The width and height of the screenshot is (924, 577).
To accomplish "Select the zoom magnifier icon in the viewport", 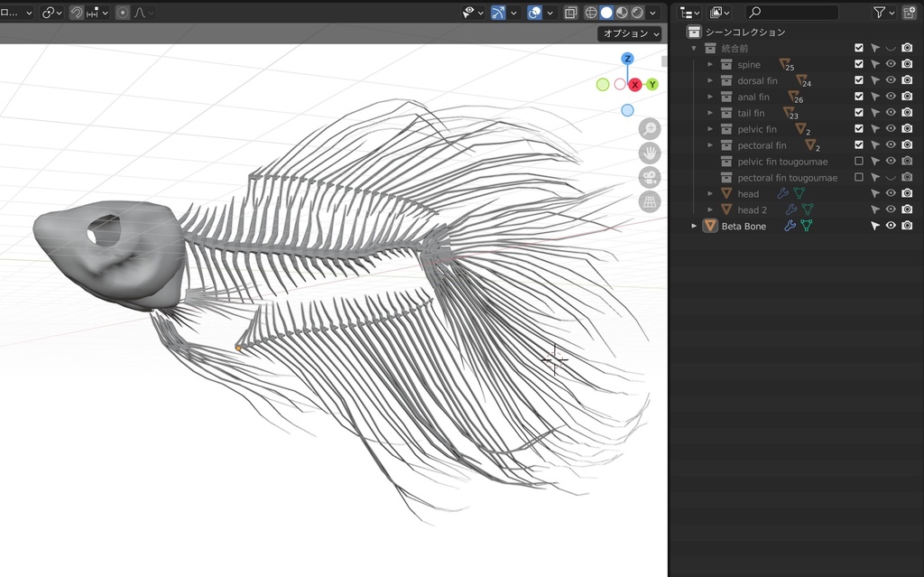I will (650, 127).
